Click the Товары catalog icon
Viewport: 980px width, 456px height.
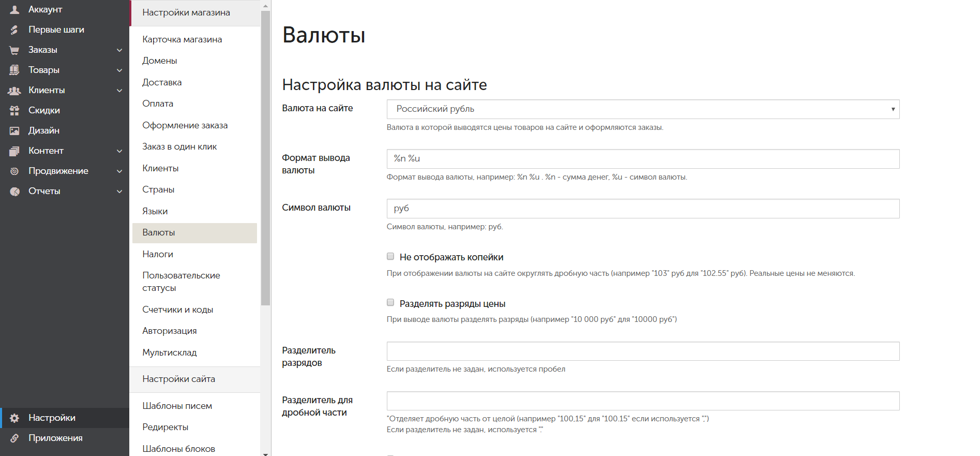pyautogui.click(x=14, y=70)
